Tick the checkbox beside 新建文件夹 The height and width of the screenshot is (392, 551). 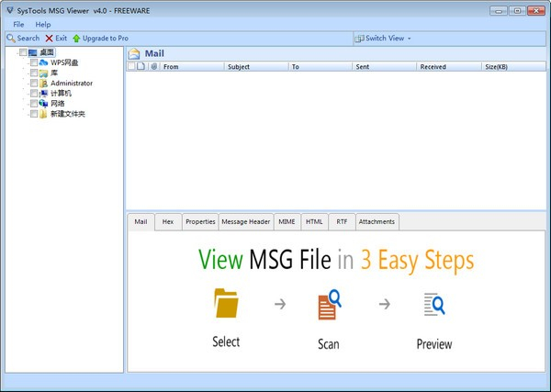coord(34,115)
